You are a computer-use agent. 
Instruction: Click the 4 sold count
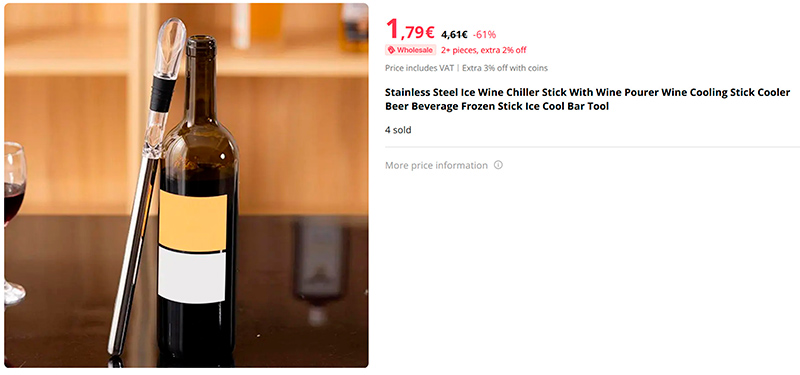[398, 130]
